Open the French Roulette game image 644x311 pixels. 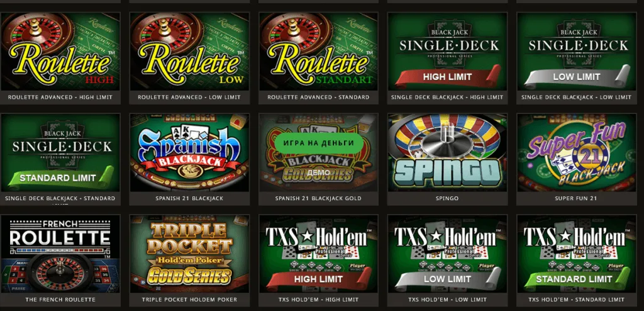point(60,254)
